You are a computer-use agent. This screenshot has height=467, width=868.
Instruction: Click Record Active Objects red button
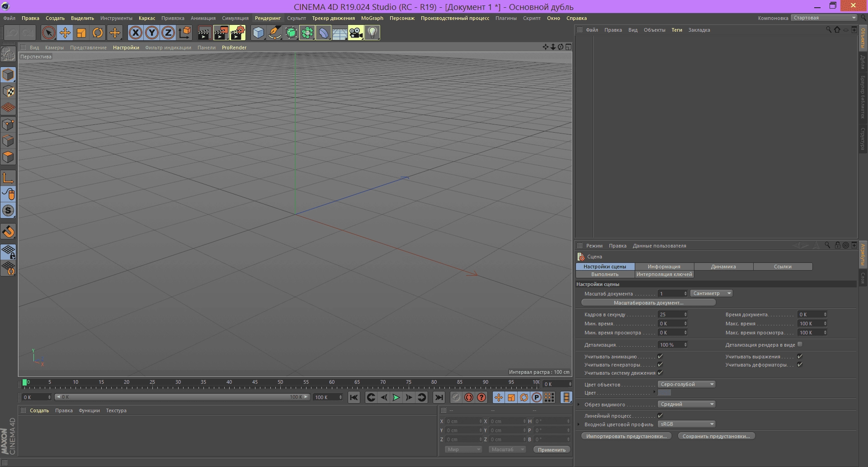[x=456, y=397]
